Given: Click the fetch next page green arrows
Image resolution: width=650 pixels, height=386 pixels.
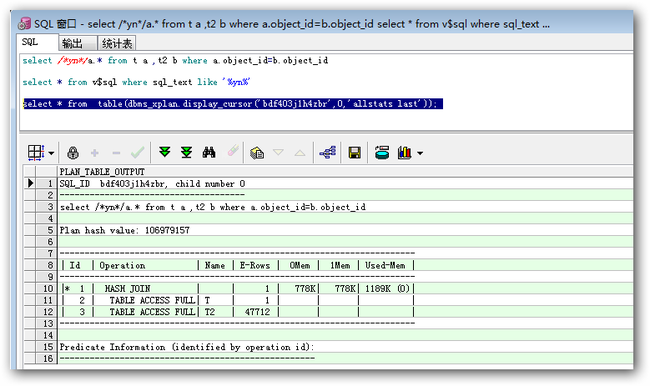Looking at the screenshot, I should point(165,152).
